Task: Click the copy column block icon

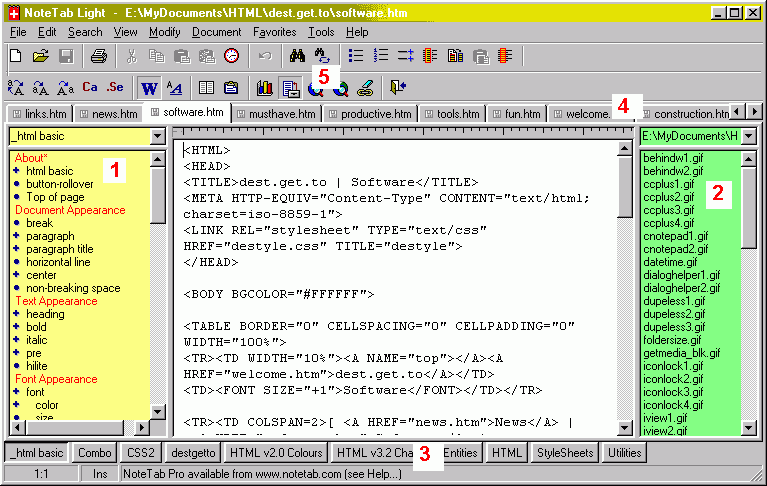Action: [x=455, y=56]
